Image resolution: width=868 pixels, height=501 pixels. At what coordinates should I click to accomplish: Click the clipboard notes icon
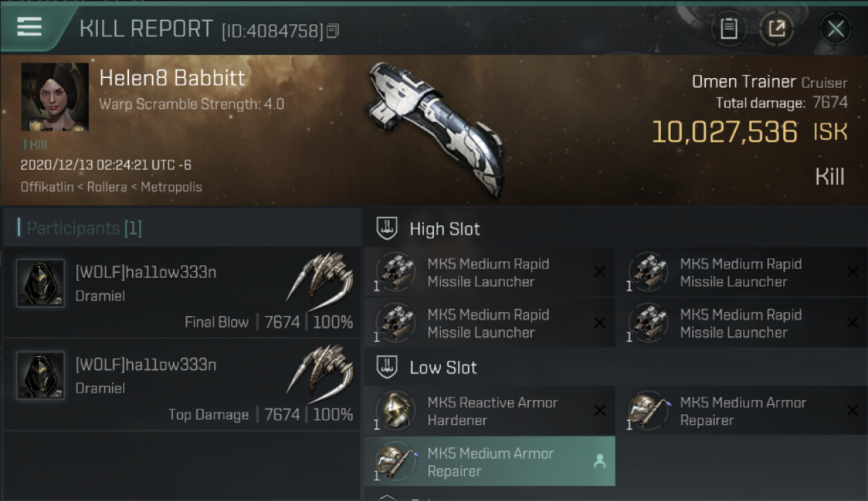(x=728, y=29)
